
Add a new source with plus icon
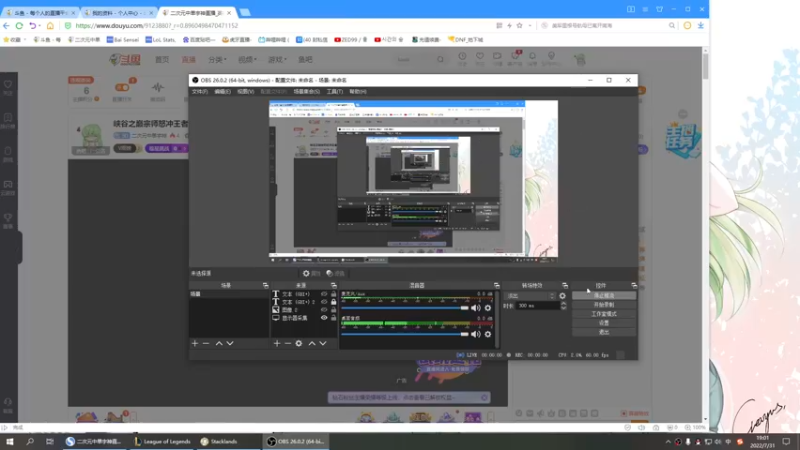coord(277,343)
